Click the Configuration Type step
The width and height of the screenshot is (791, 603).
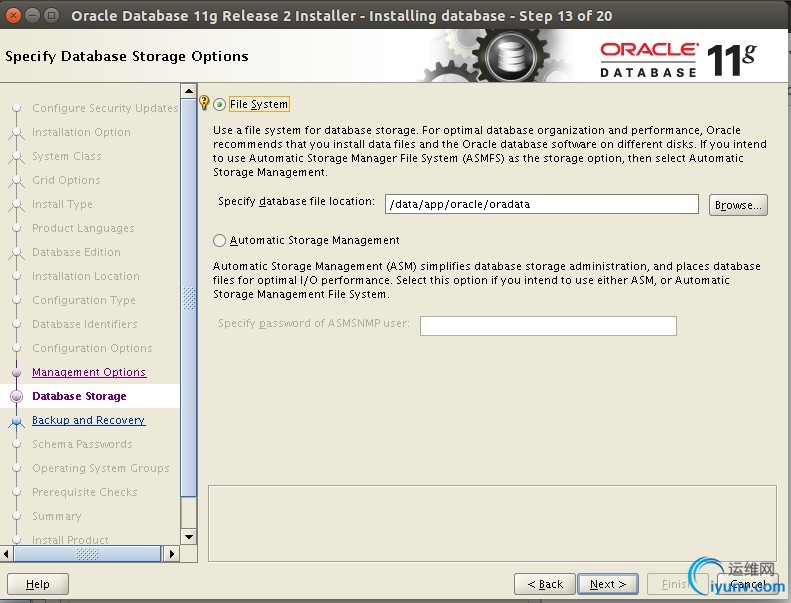(x=84, y=300)
